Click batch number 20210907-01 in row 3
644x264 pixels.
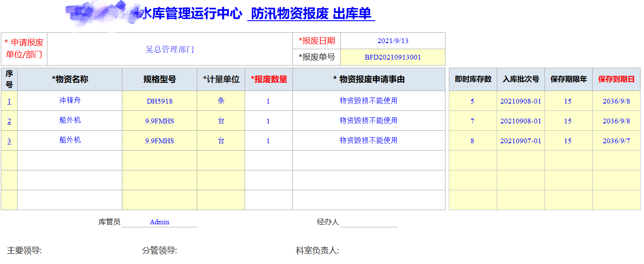pyautogui.click(x=521, y=140)
